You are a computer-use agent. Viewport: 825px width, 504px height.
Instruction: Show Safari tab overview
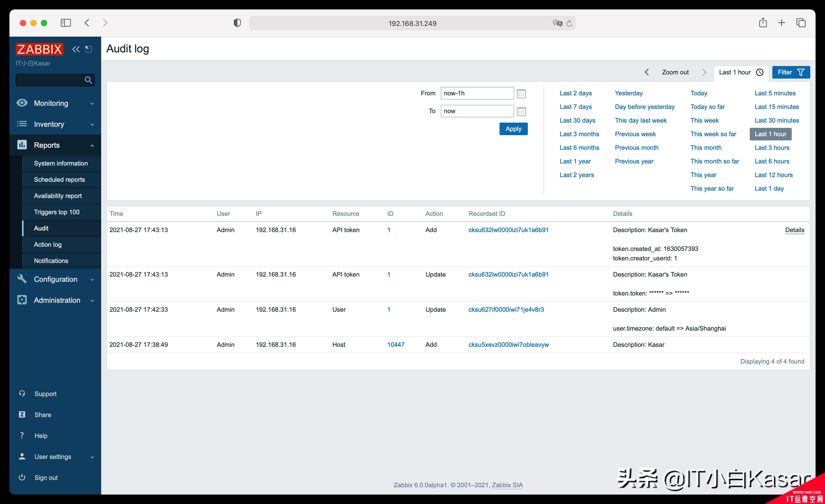tap(801, 23)
